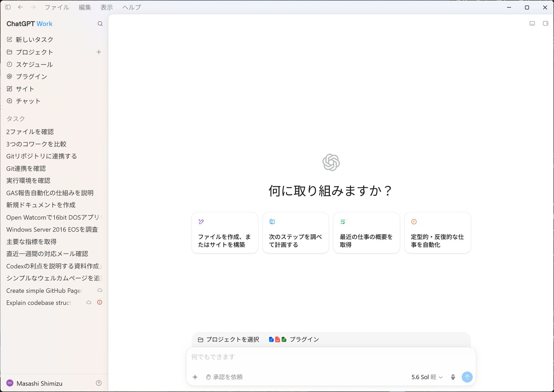Image resolution: width=554 pixels, height=392 pixels.
Task: Open the スケジュール page
Action: tap(54, 64)
